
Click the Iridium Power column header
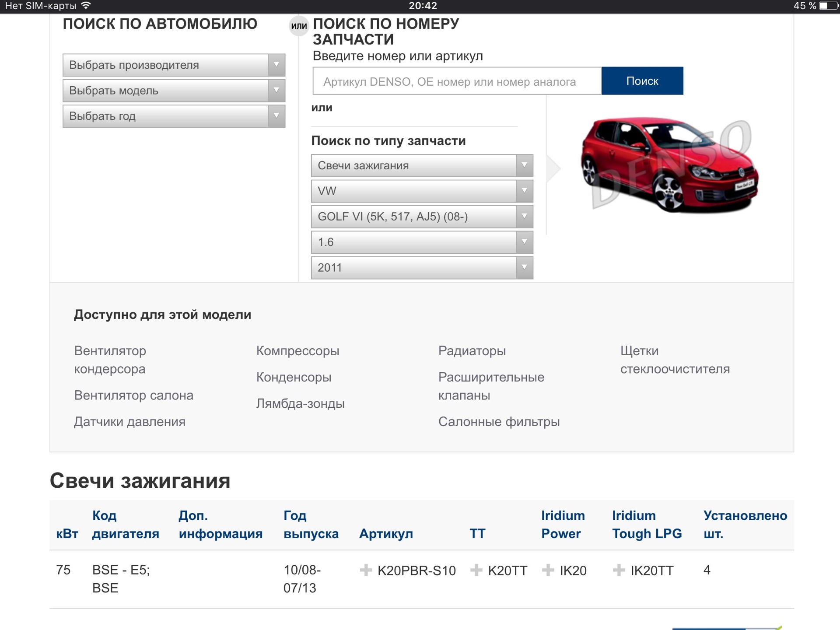563,525
